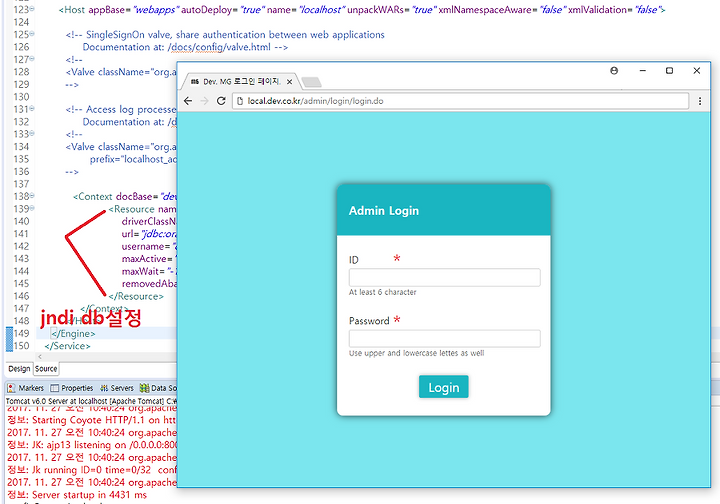Screen dimensions: 720x504
Task: Click 'Server startup in 4431 ms' console line
Action: [x=77, y=495]
